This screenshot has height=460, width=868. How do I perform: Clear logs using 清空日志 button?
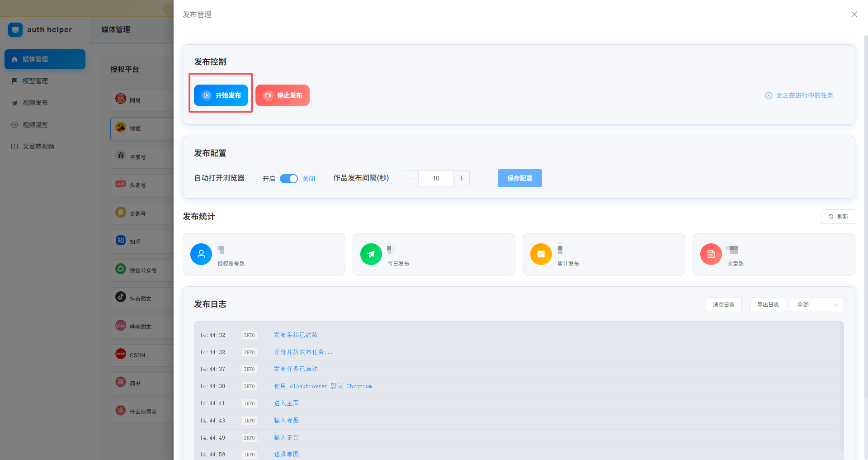tap(724, 305)
